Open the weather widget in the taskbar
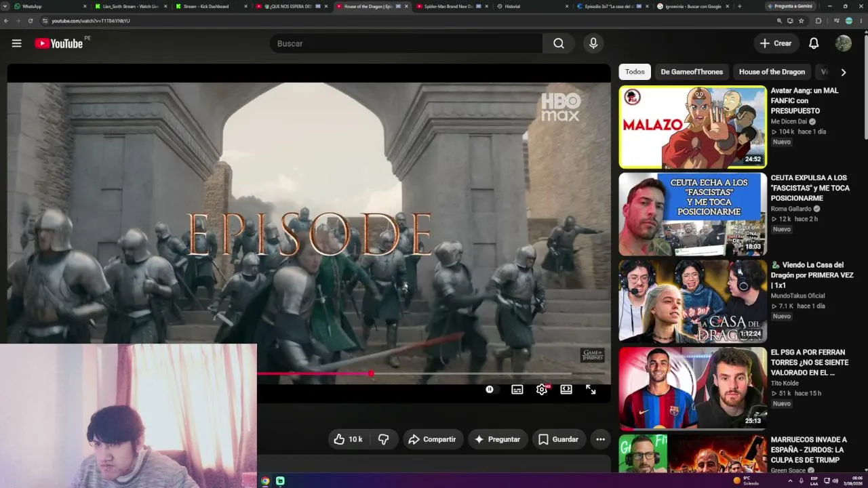The width and height of the screenshot is (868, 488). tap(746, 481)
